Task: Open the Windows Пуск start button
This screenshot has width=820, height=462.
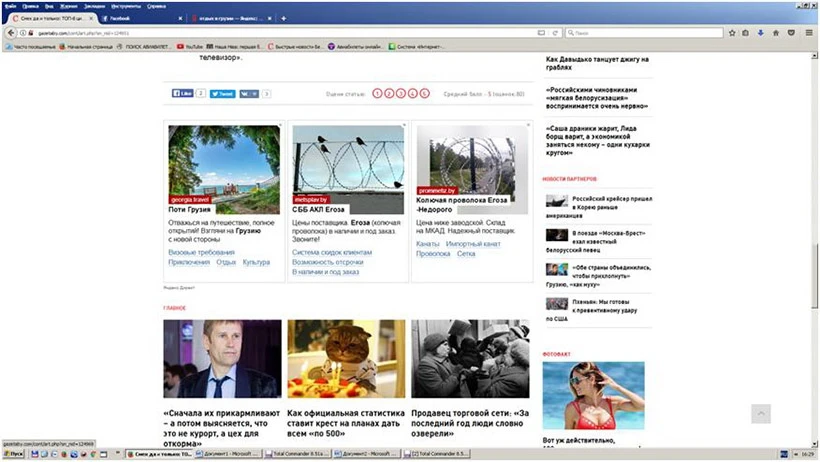Action: point(14,454)
